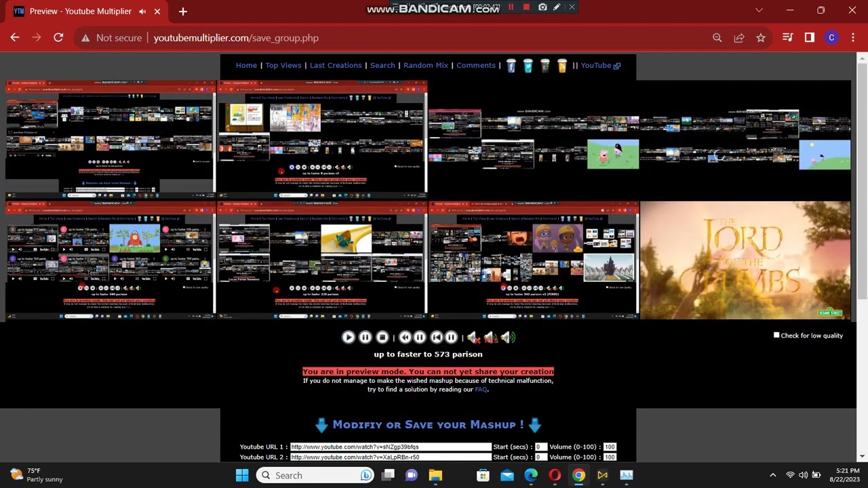This screenshot has height=488, width=868.
Task: Reload the current page
Action: click(58, 38)
